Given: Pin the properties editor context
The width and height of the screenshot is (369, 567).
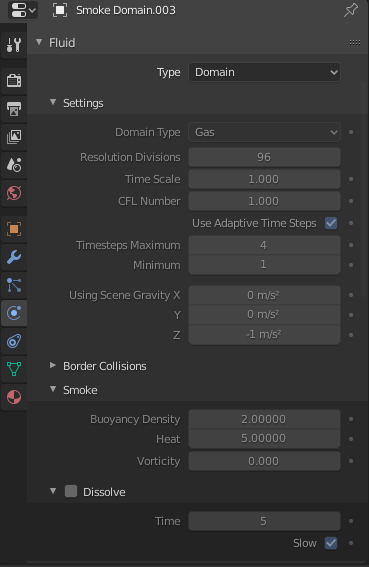Looking at the screenshot, I should pyautogui.click(x=351, y=10).
